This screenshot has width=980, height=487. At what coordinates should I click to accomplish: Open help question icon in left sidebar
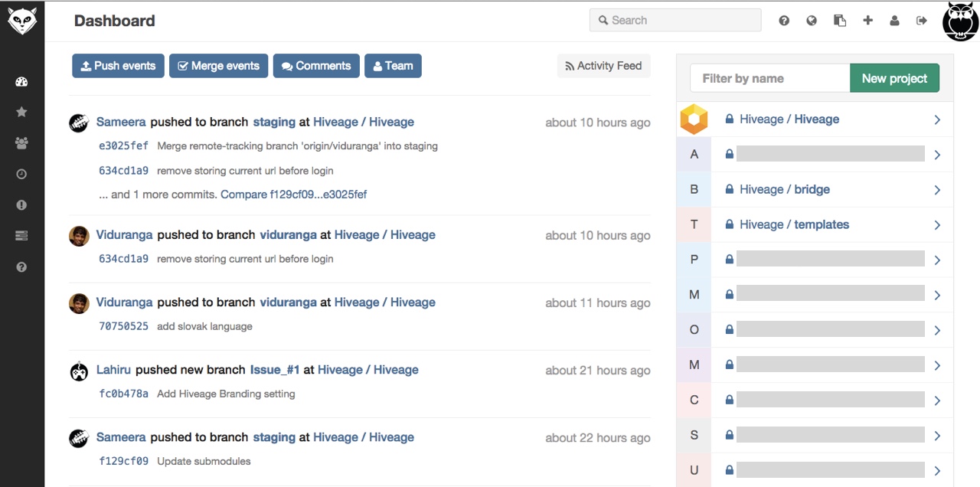pyautogui.click(x=21, y=267)
